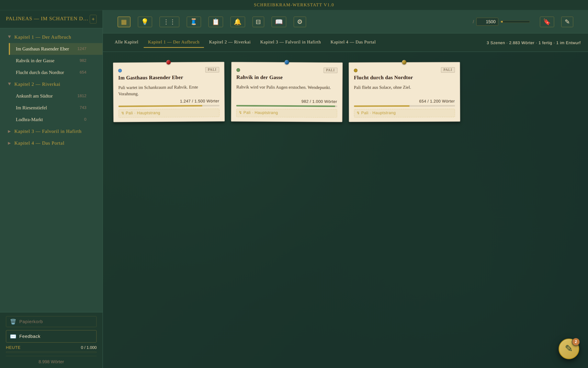588x368 pixels.
Task: Click the thread spool plotlines icon
Action: click(194, 22)
